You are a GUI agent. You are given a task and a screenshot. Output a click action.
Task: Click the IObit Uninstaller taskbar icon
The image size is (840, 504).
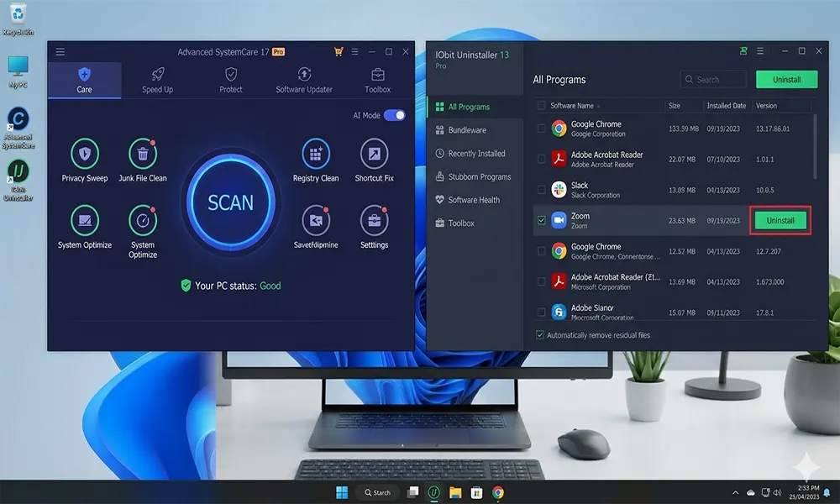[433, 492]
